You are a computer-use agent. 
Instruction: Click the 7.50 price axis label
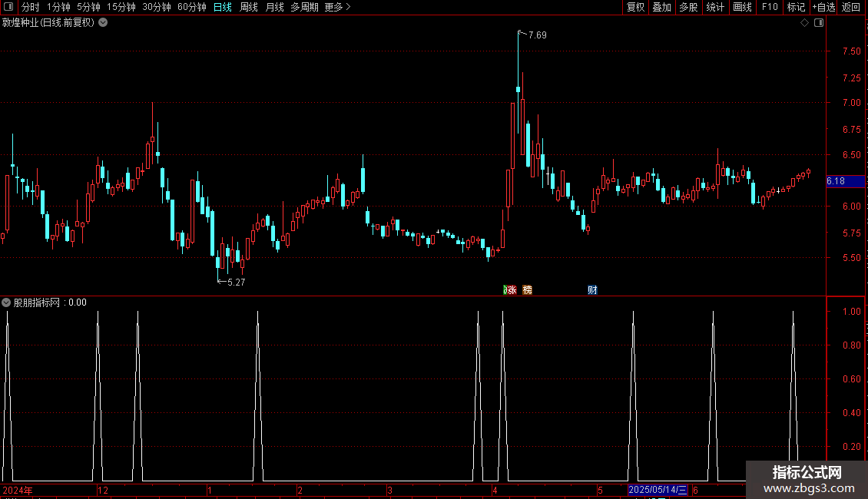pos(851,51)
